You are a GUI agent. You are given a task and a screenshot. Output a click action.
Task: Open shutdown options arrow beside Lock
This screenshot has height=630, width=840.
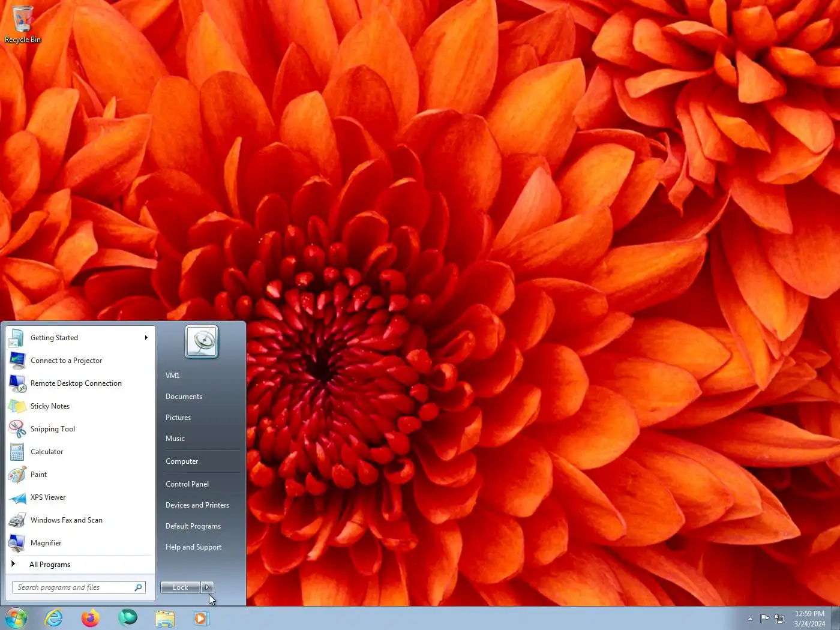(x=207, y=587)
